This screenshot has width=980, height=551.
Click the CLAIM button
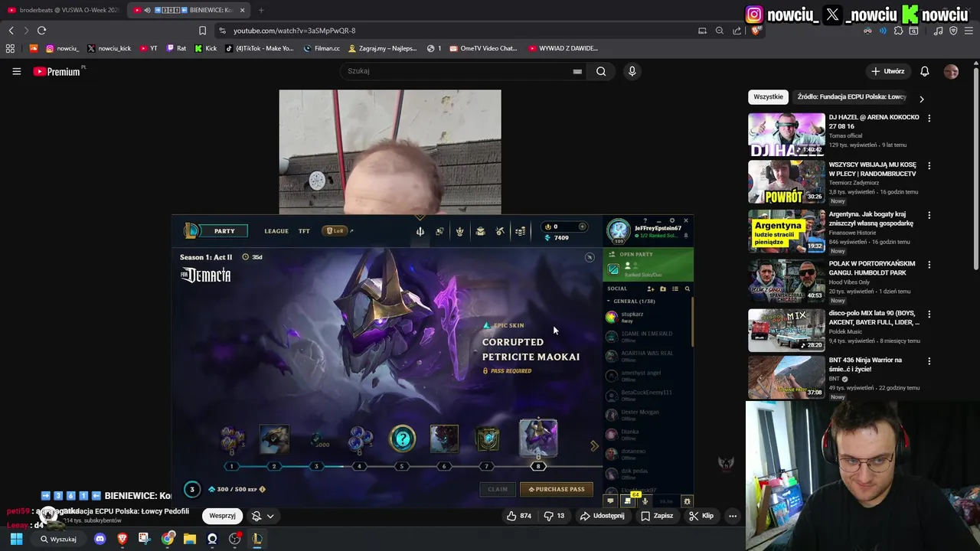point(498,489)
